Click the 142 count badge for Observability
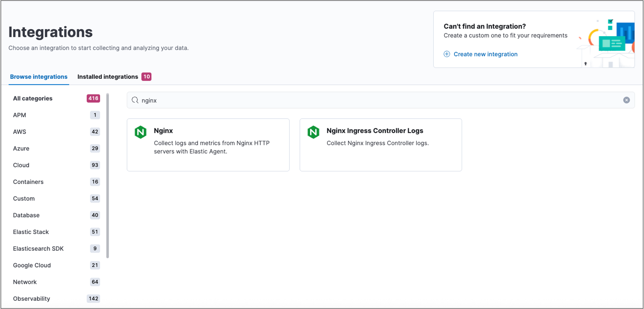This screenshot has height=309, width=644. coord(93,299)
